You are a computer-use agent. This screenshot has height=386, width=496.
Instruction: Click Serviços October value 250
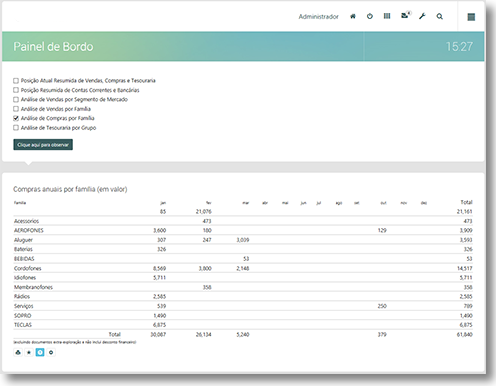point(382,306)
